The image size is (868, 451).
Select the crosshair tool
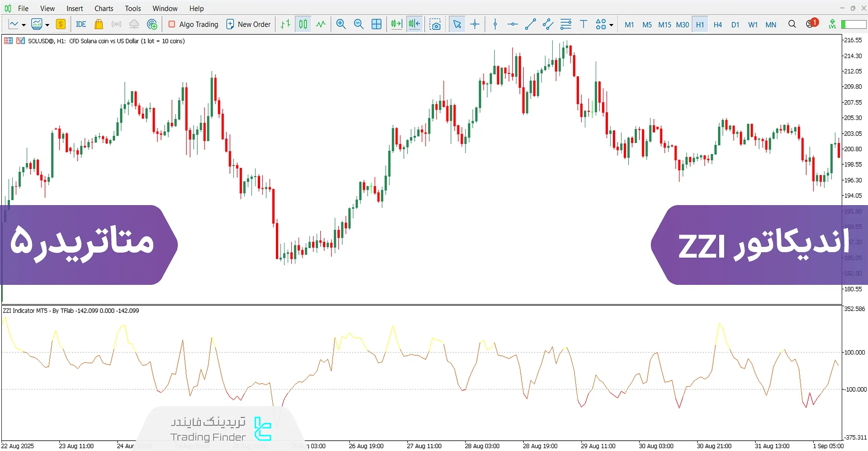475,24
